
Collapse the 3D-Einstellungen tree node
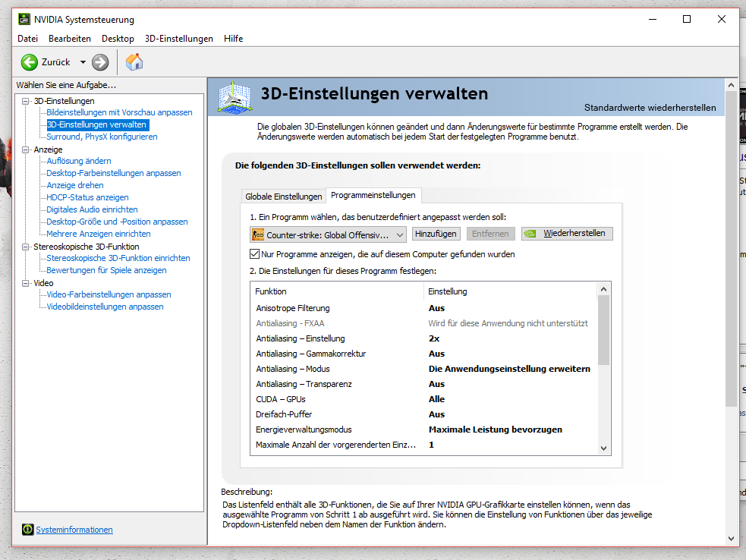point(25,101)
